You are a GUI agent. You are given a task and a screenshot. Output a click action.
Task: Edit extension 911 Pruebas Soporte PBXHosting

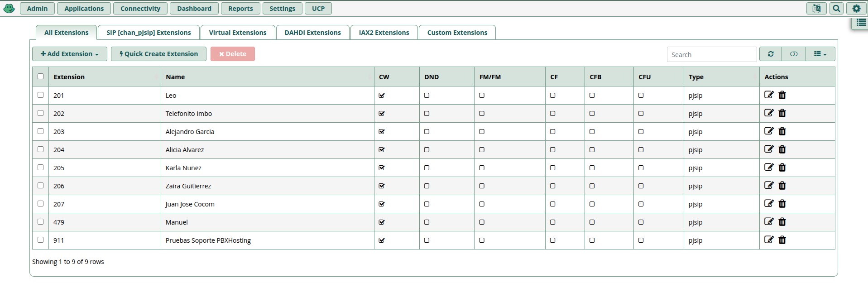pyautogui.click(x=769, y=240)
